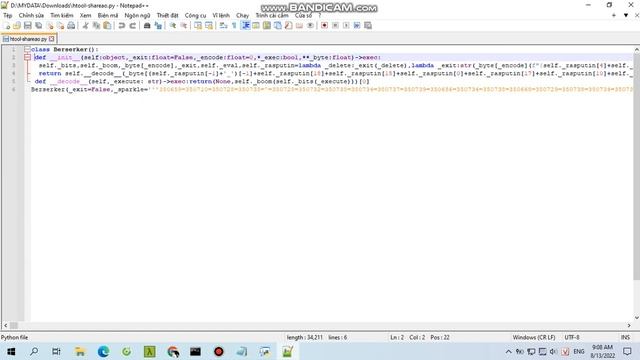This screenshot has width=640, height=360.
Task: Click the Play recorded macro icon
Action: [346, 25]
